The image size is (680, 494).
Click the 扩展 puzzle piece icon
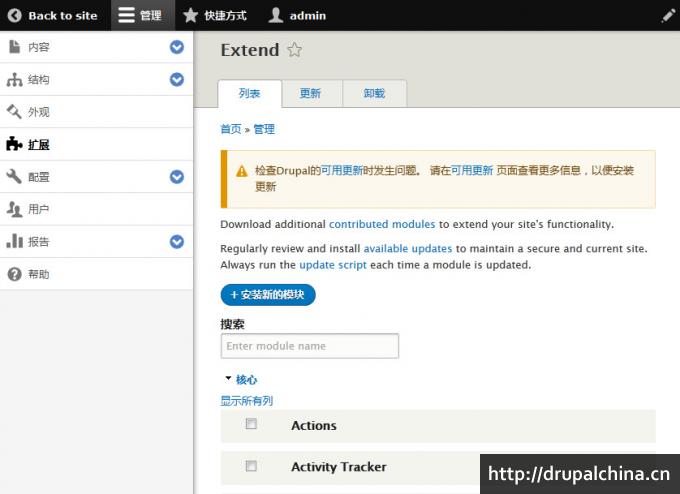(14, 144)
